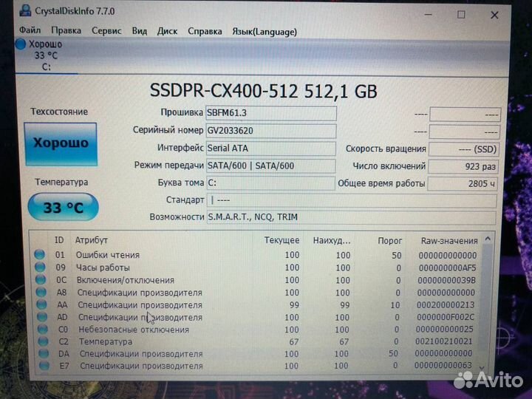Click the Атрибут column header
The image size is (532, 399).
click(92, 240)
